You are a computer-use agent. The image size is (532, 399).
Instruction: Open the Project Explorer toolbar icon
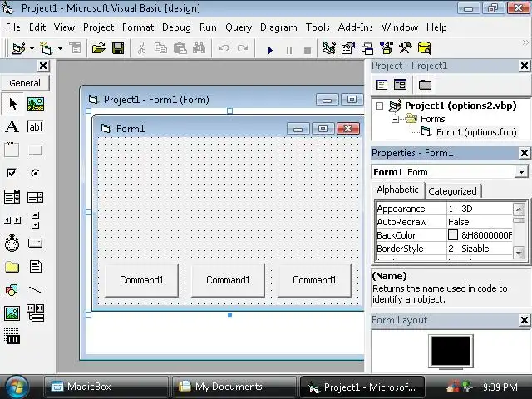pyautogui.click(x=329, y=48)
